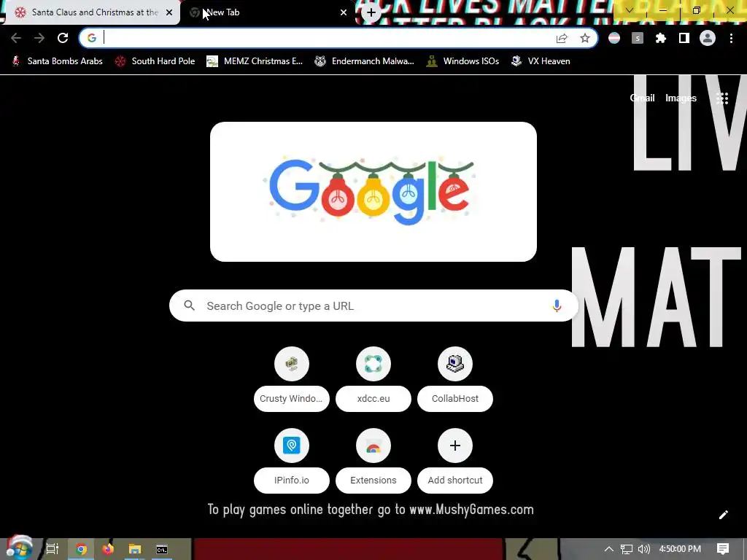Close the Santa Claus tab

(x=169, y=12)
